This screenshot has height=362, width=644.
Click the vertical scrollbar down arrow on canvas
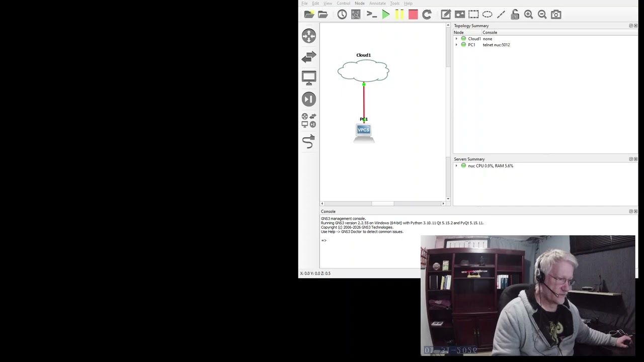pos(448,199)
